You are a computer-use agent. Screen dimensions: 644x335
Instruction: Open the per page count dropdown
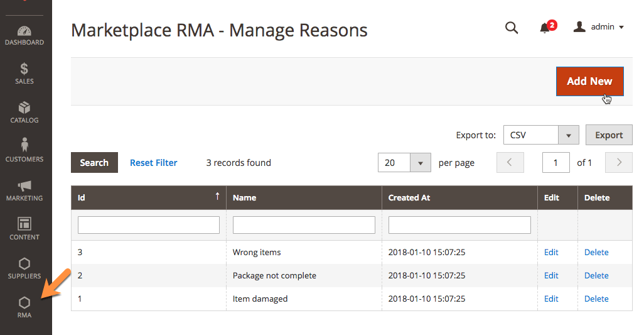click(420, 163)
